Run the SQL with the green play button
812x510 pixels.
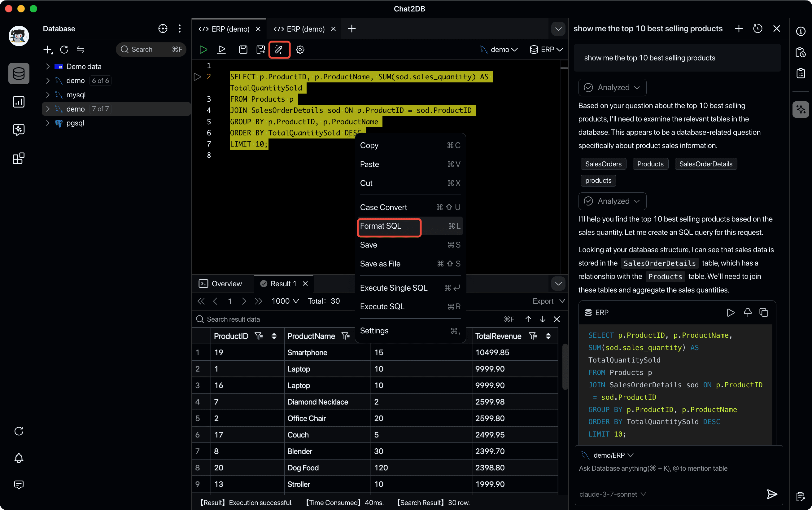pos(203,50)
